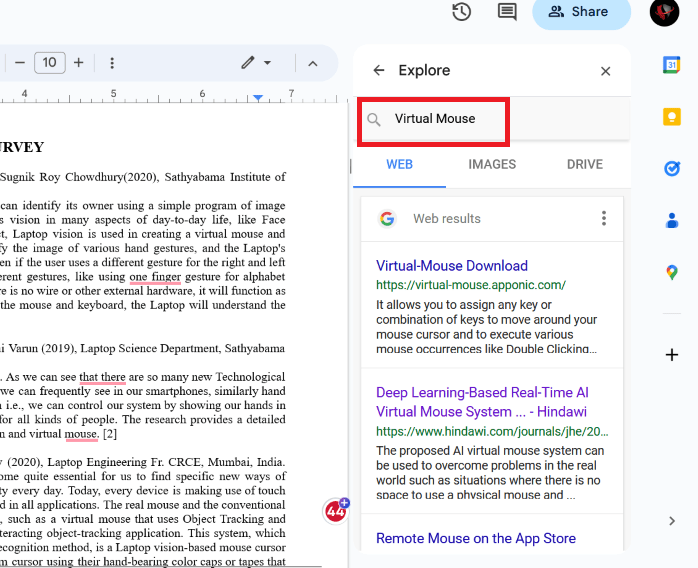
Task: Open the virtual-mouse.apponic.com URL
Action: tap(471, 285)
